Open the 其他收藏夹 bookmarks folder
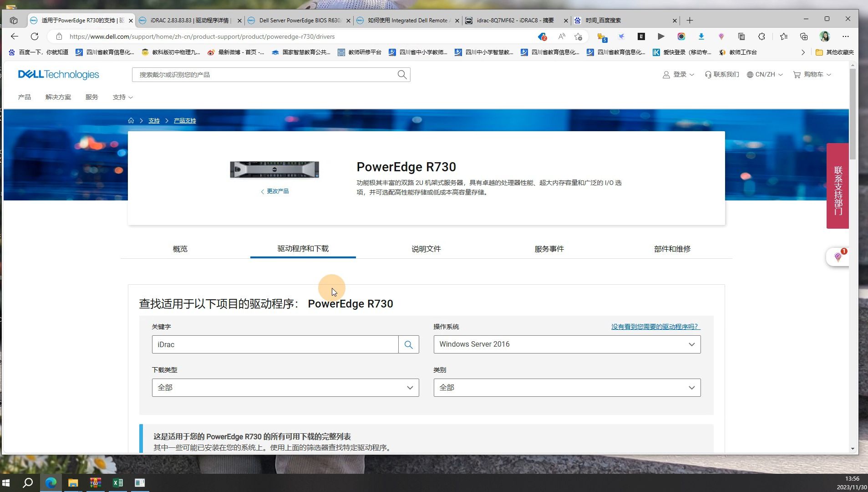 [835, 52]
